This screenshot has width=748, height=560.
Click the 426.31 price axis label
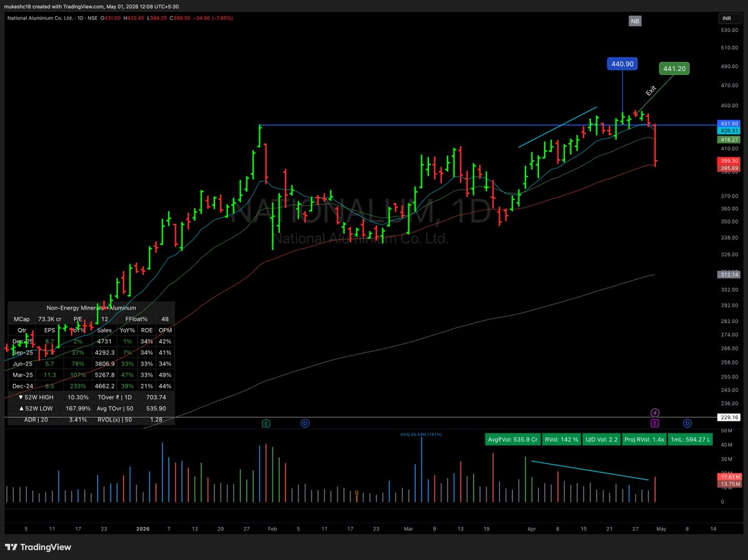point(727,131)
